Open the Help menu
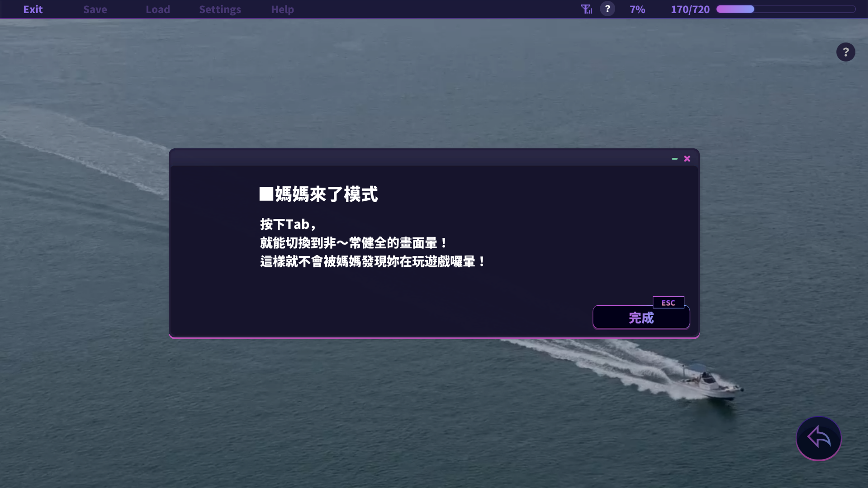The image size is (868, 488). click(282, 9)
